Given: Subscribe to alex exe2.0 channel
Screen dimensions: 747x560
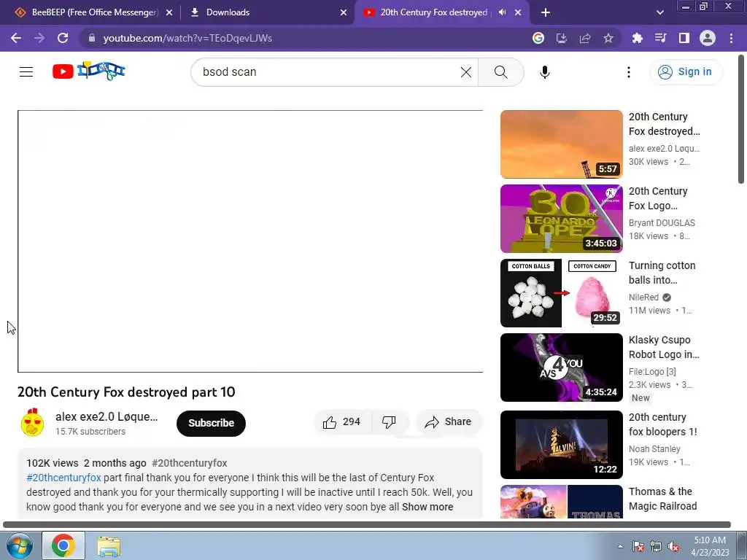Looking at the screenshot, I should pos(211,423).
